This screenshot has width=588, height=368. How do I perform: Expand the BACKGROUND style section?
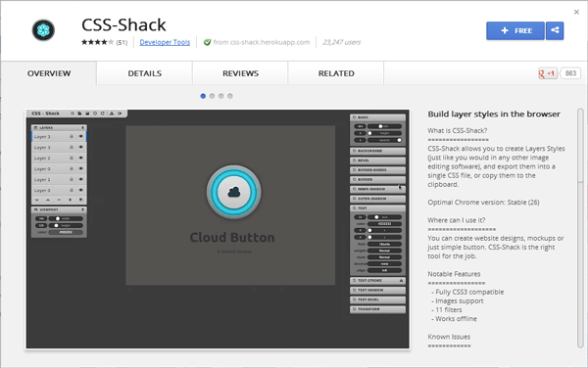coord(377,151)
